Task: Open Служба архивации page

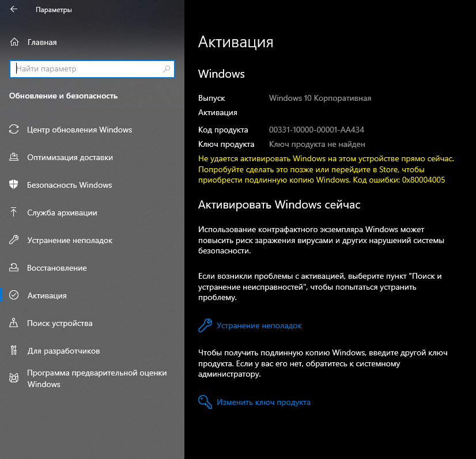Action: click(62, 213)
